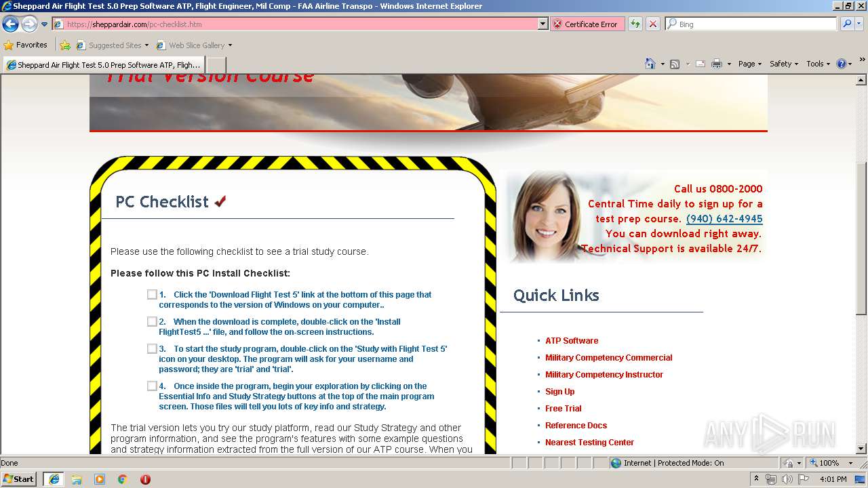Screen dimensions: 868x488
Task: Open the Suggested Sites link
Action: pos(112,45)
